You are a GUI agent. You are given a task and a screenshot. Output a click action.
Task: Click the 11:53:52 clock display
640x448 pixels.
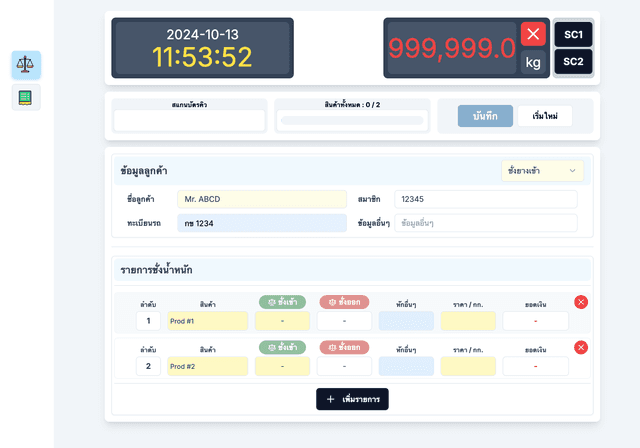click(202, 57)
